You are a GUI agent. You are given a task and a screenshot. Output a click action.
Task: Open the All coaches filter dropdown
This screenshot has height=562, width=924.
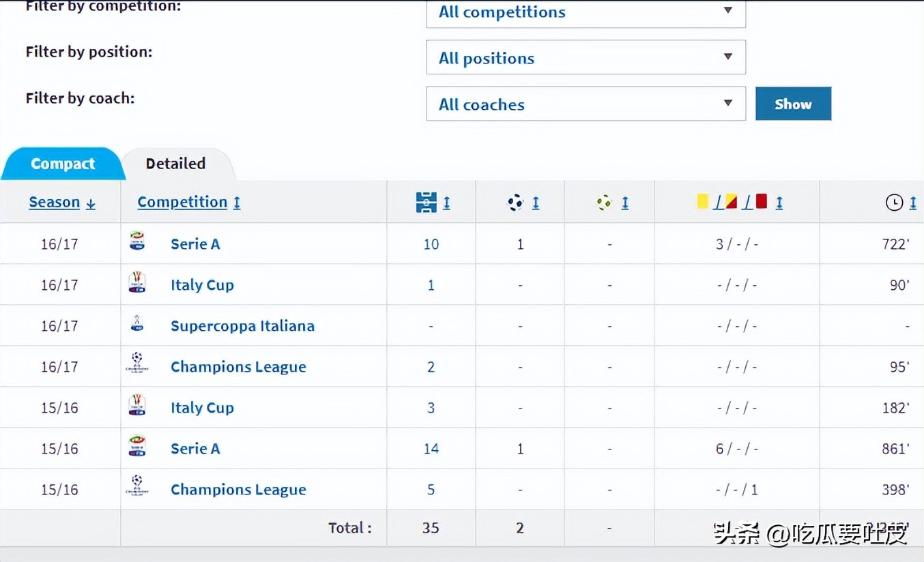[585, 104]
